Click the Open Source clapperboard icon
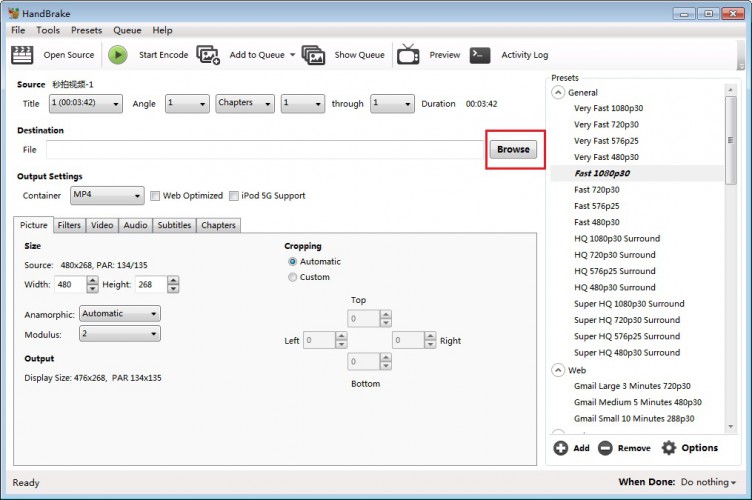Viewport: 752px width, 500px height. pos(22,55)
